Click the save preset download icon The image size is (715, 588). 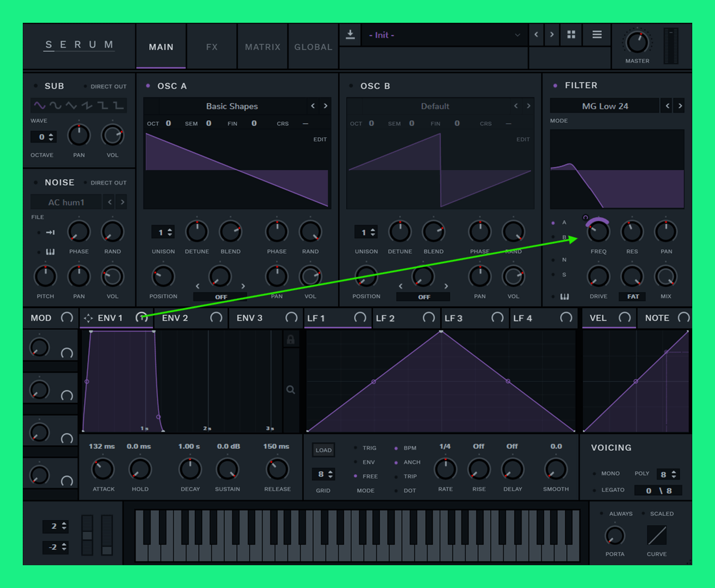pyautogui.click(x=350, y=35)
